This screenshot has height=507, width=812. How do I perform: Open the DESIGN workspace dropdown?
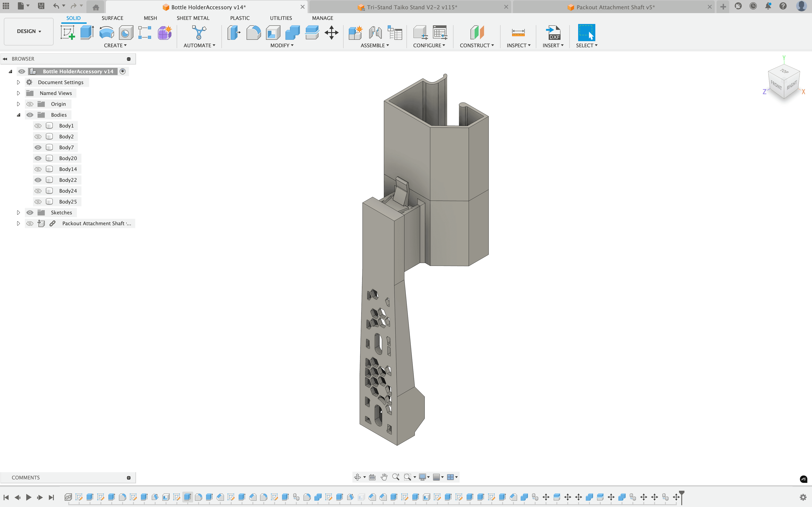pyautogui.click(x=29, y=31)
